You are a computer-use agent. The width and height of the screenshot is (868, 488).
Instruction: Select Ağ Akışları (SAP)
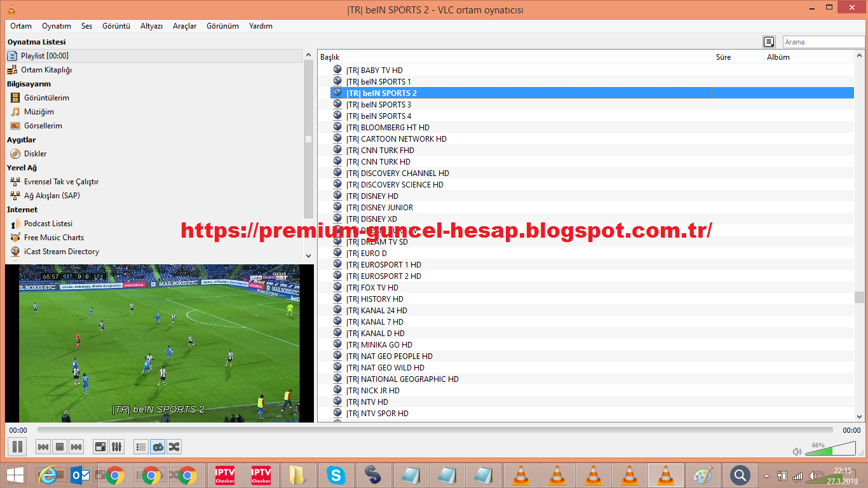pos(154,196)
